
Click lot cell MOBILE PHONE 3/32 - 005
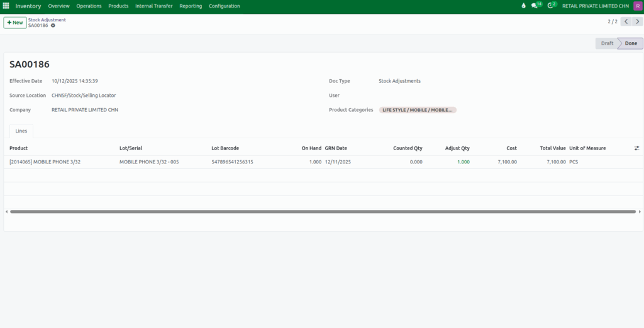(149, 162)
